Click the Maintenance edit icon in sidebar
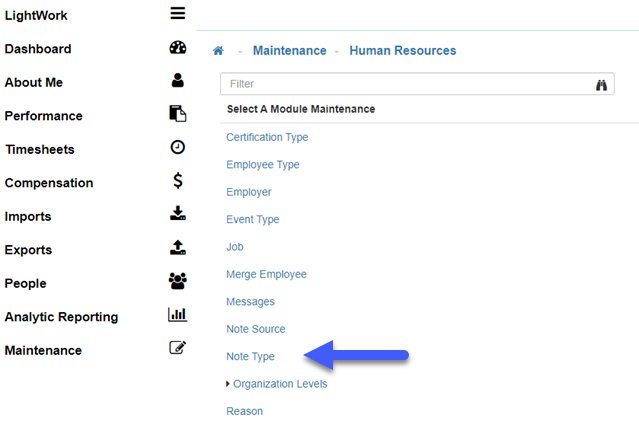 [177, 348]
